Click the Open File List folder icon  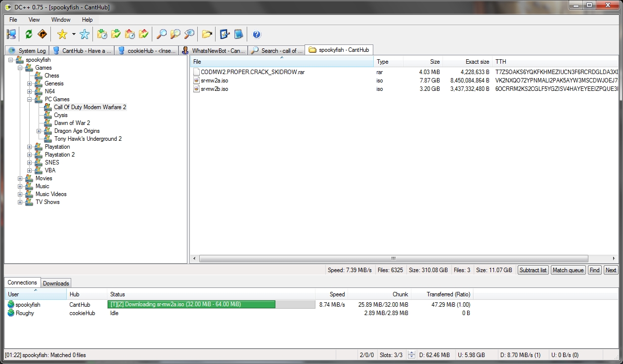click(207, 34)
